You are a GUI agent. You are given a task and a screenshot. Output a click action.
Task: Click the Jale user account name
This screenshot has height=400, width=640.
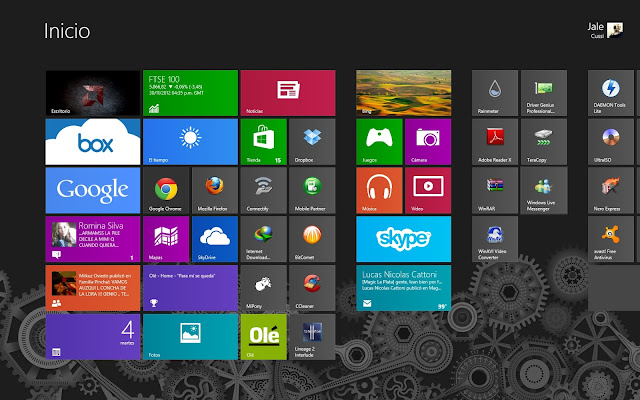[596, 27]
